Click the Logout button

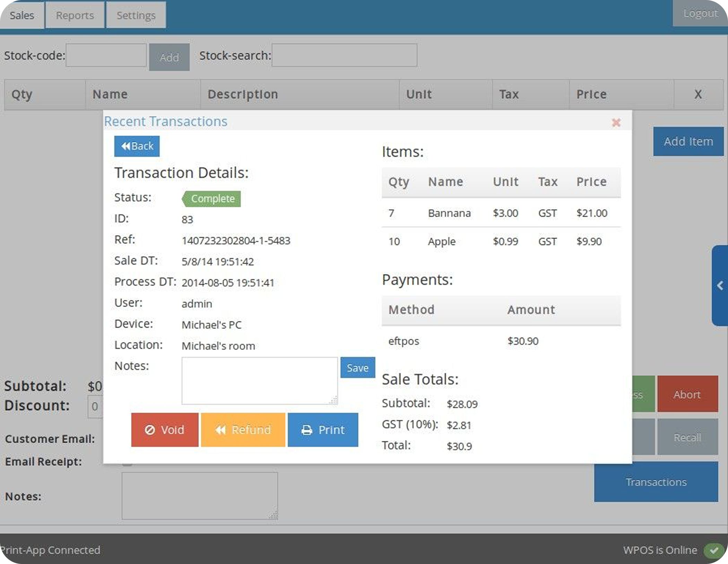pyautogui.click(x=700, y=13)
